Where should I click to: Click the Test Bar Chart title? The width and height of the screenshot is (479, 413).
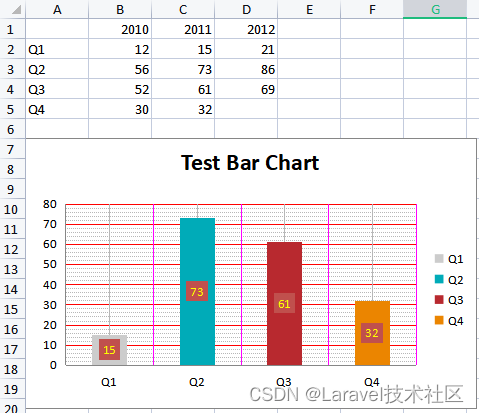click(250, 163)
